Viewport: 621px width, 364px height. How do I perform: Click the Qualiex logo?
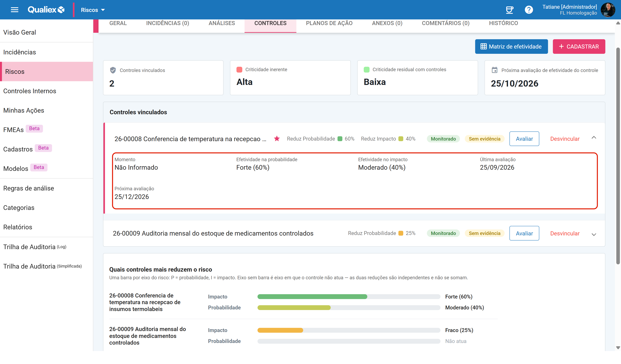[46, 10]
